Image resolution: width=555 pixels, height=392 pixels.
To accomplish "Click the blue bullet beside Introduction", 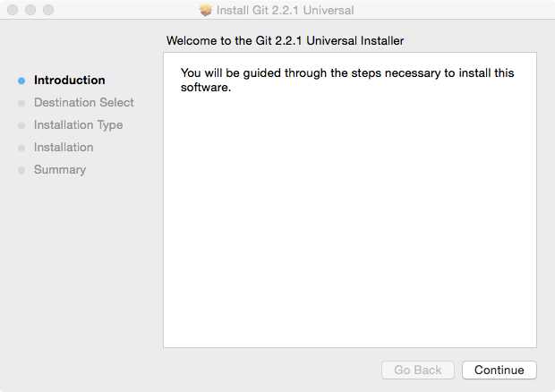I will click(21, 81).
